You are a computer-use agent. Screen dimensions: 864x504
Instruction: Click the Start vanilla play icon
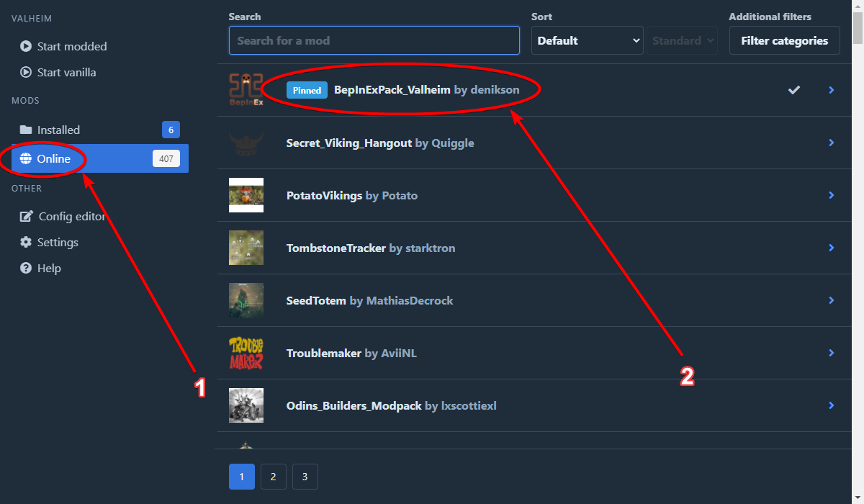(27, 72)
